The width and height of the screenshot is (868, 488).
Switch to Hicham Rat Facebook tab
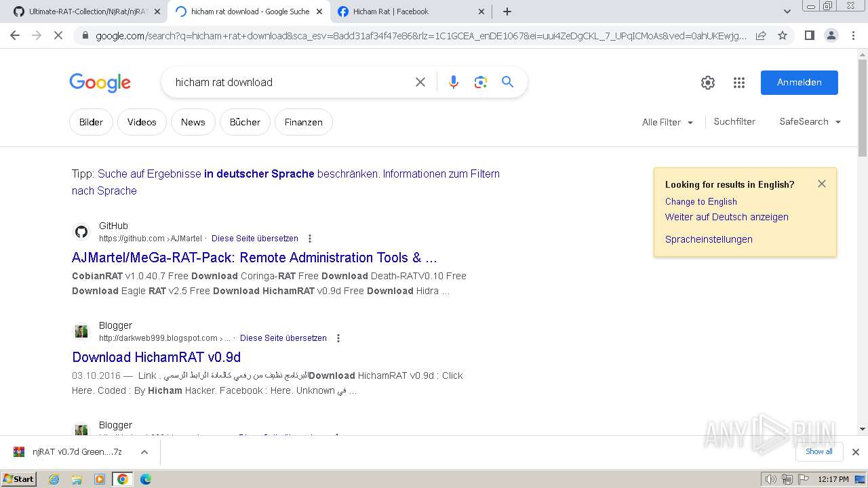coord(410,12)
